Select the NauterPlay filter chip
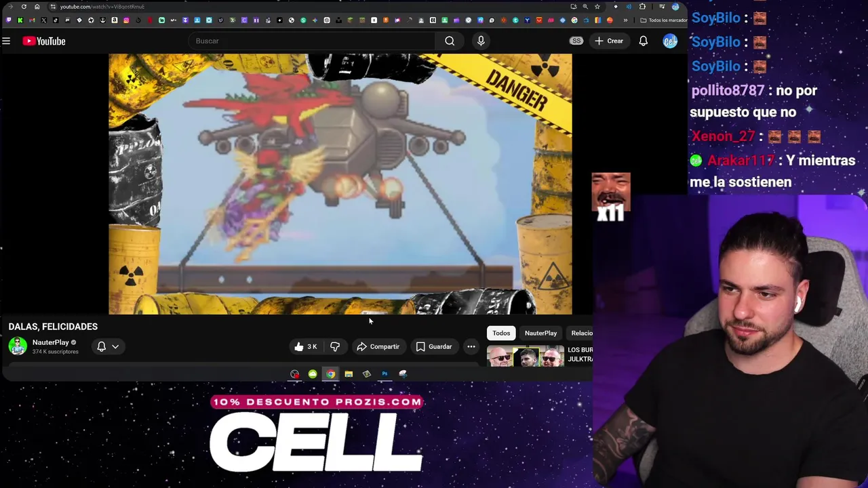 (540, 333)
